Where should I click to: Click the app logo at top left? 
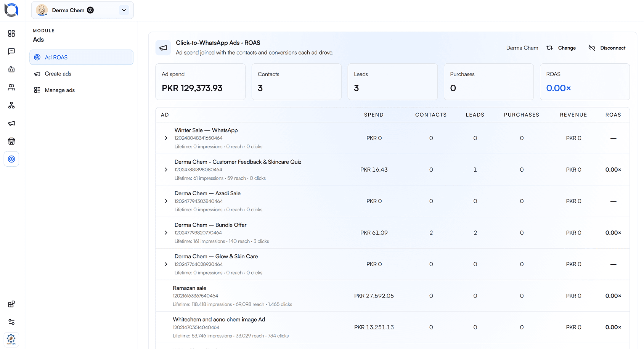coord(11,10)
